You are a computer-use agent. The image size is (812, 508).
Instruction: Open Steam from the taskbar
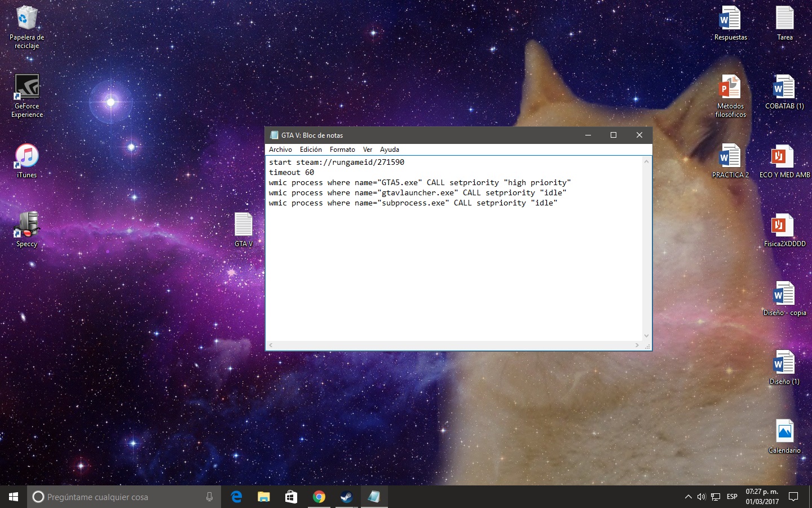(346, 497)
